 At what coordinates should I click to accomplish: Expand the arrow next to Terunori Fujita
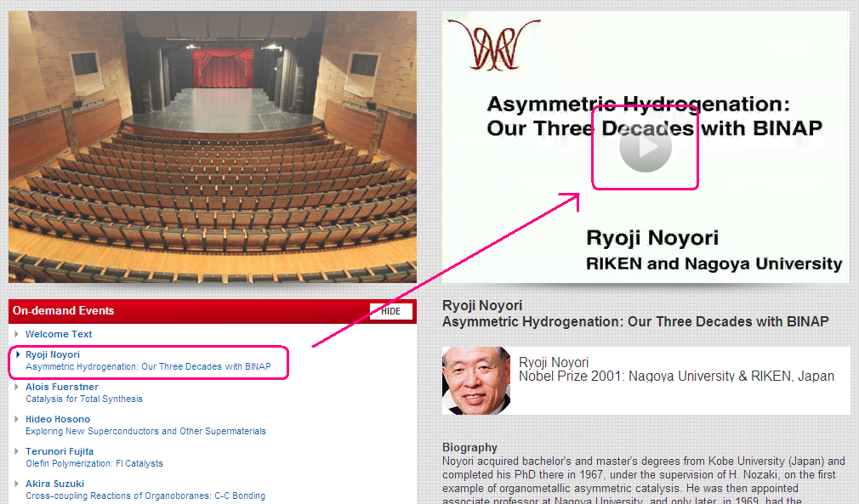click(16, 451)
